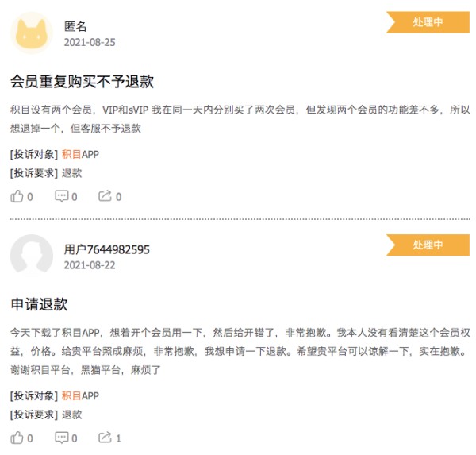
Task: Click the date 2021-08-22
Action: click(x=90, y=265)
